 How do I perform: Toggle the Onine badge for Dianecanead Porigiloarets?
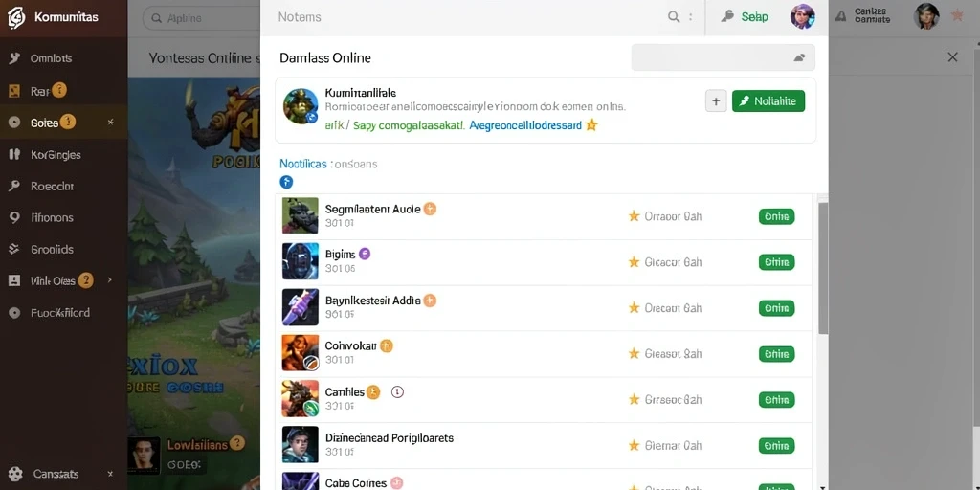pos(776,446)
